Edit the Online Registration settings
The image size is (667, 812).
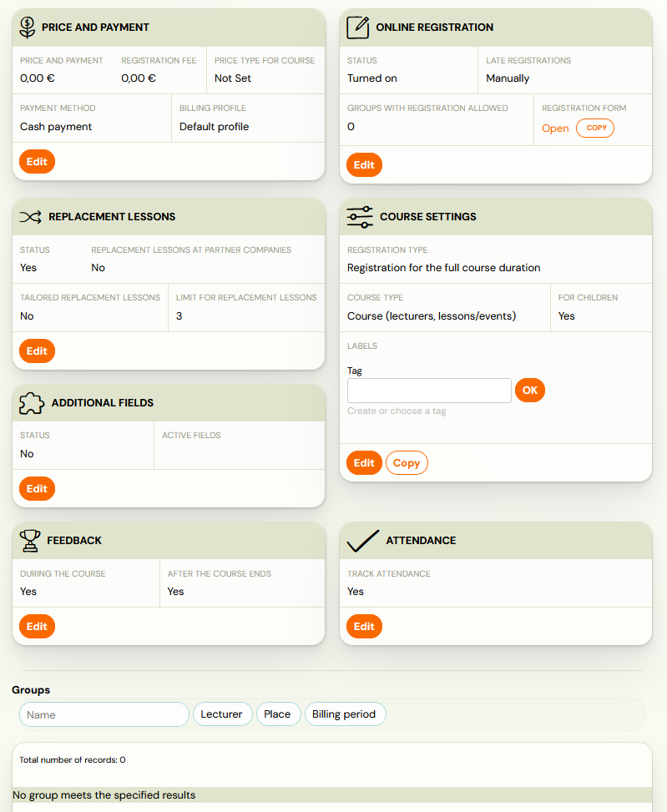pos(364,165)
